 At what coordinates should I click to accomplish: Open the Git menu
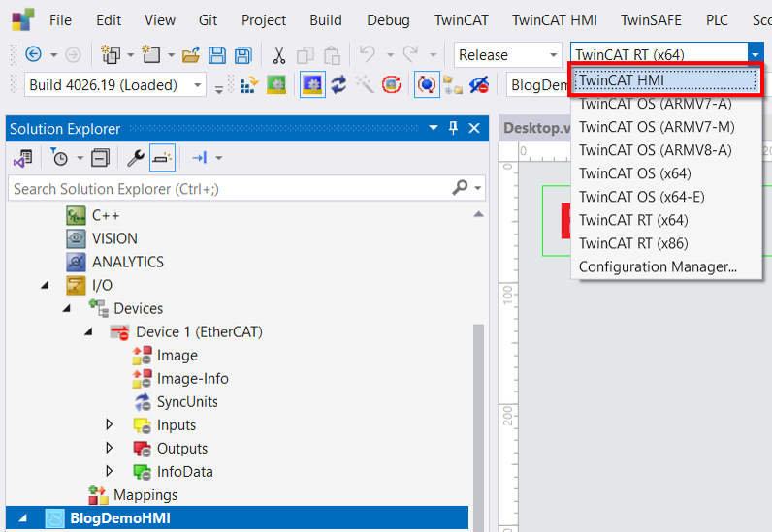pyautogui.click(x=208, y=20)
